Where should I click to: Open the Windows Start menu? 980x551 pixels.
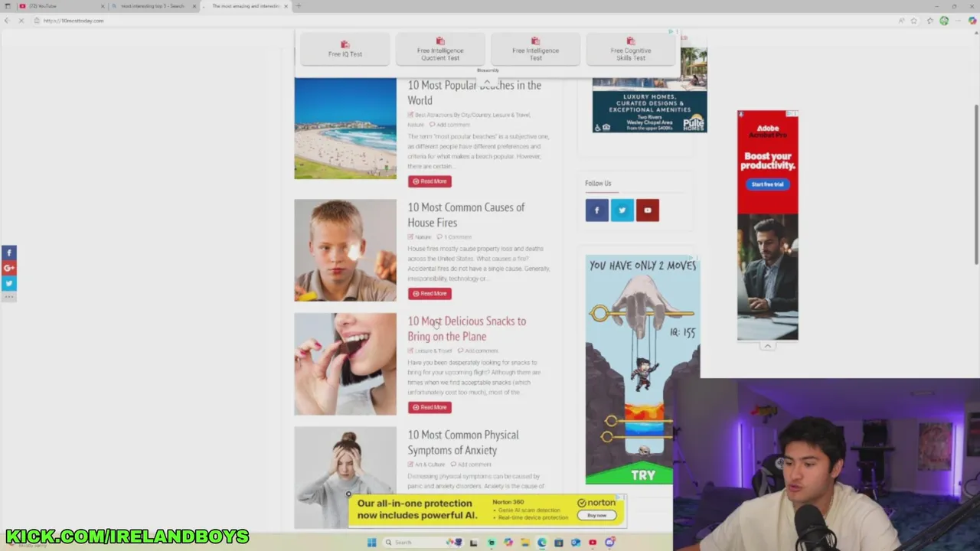[x=371, y=543]
